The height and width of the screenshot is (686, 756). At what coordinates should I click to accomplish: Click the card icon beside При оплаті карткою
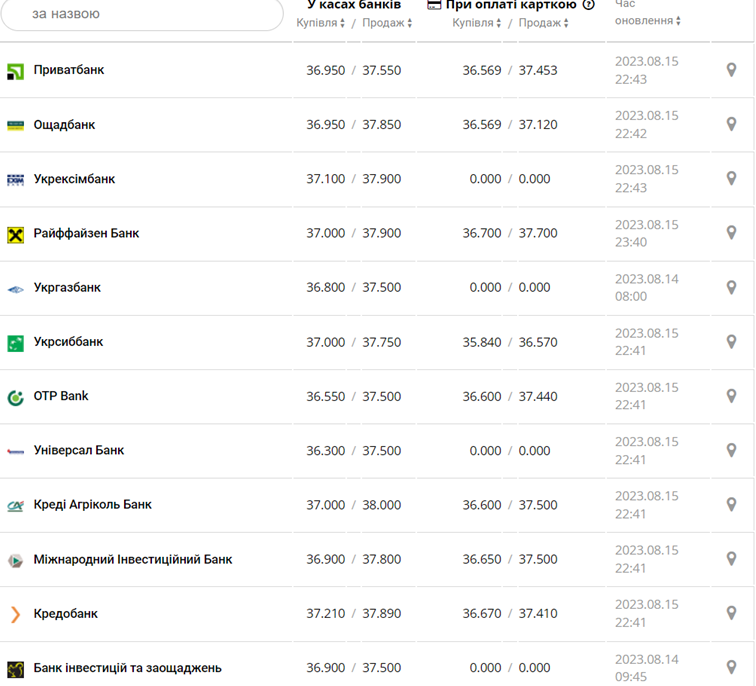pyautogui.click(x=434, y=5)
